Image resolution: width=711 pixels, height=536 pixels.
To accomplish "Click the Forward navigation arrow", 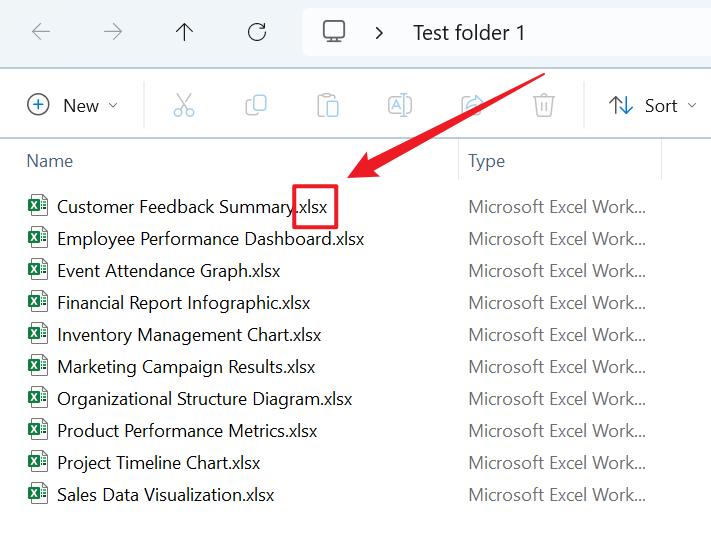I will [113, 32].
